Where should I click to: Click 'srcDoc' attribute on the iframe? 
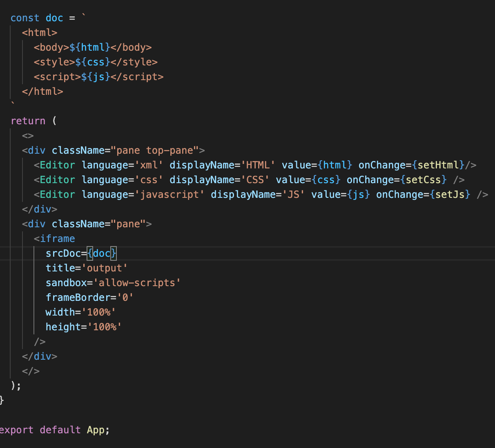point(63,253)
